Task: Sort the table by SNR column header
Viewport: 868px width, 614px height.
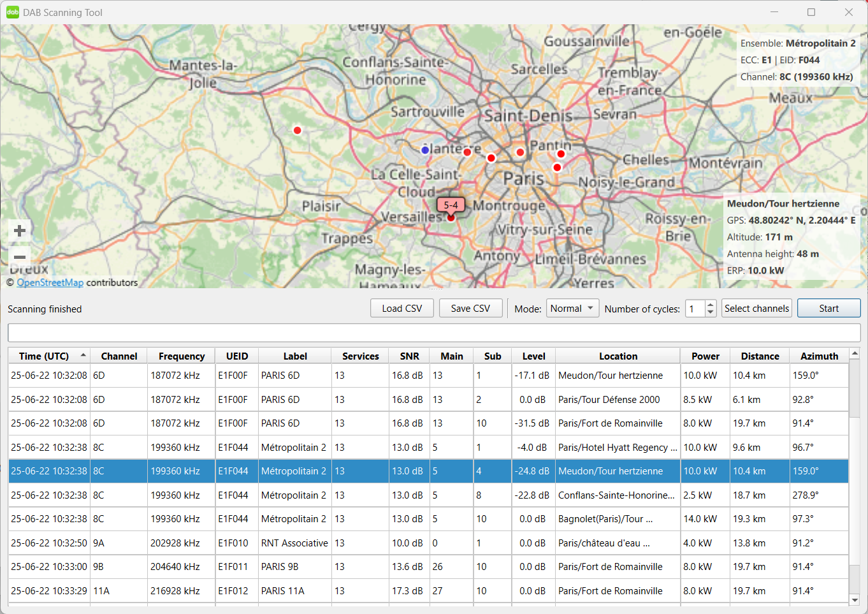Action: (x=409, y=356)
